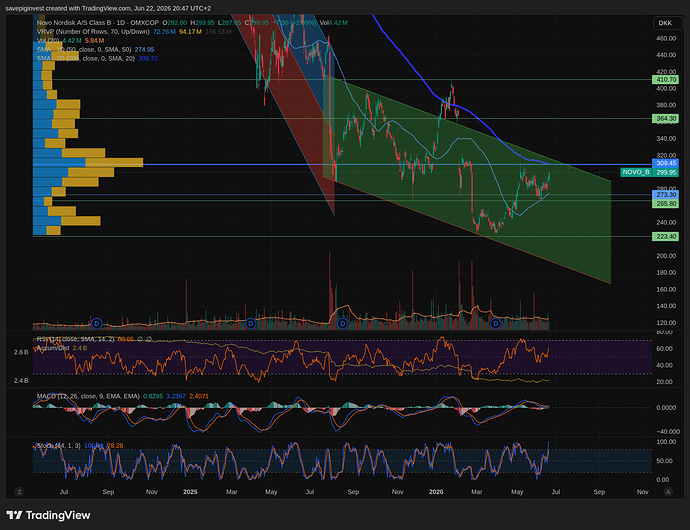Click the NOVO_B price label tag
The height and width of the screenshot is (530, 690).
coord(636,173)
